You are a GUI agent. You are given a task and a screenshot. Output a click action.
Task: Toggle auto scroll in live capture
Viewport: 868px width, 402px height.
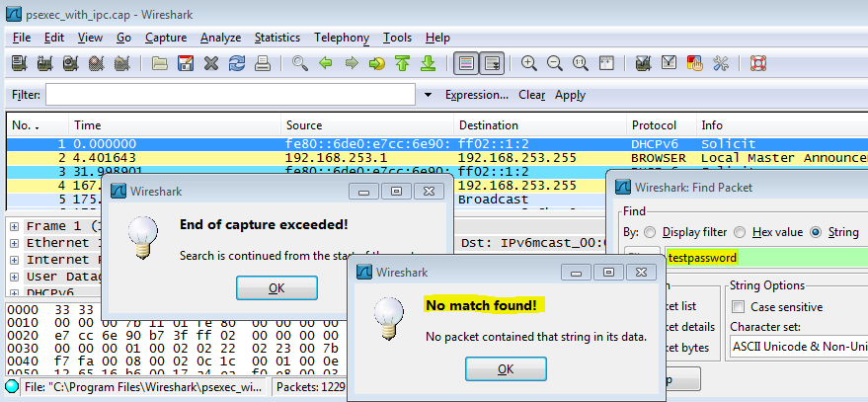click(491, 63)
